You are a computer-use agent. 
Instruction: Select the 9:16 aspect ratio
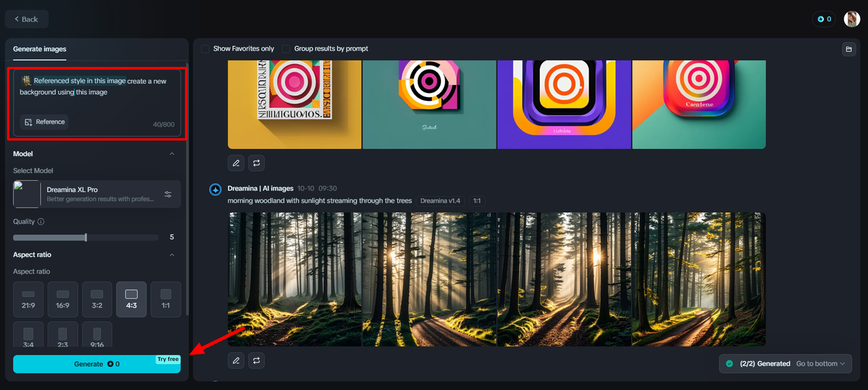point(97,335)
